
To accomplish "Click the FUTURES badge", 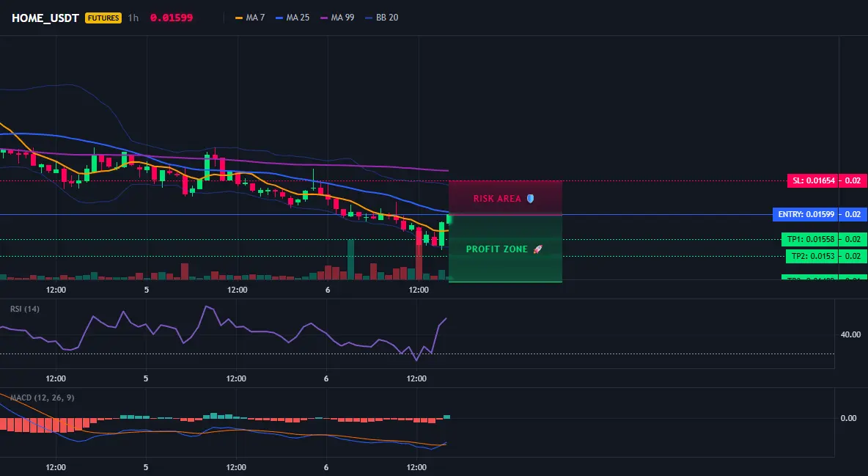I will click(x=103, y=18).
